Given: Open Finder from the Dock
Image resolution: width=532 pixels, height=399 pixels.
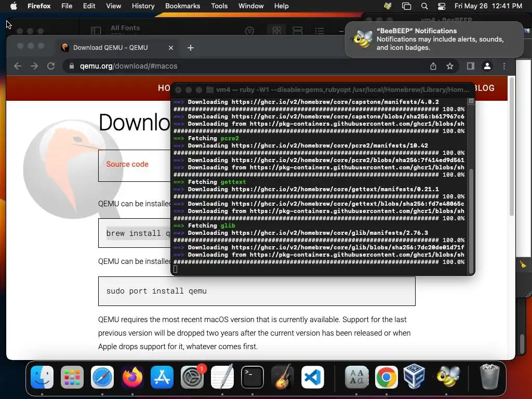Looking at the screenshot, I should [x=42, y=377].
